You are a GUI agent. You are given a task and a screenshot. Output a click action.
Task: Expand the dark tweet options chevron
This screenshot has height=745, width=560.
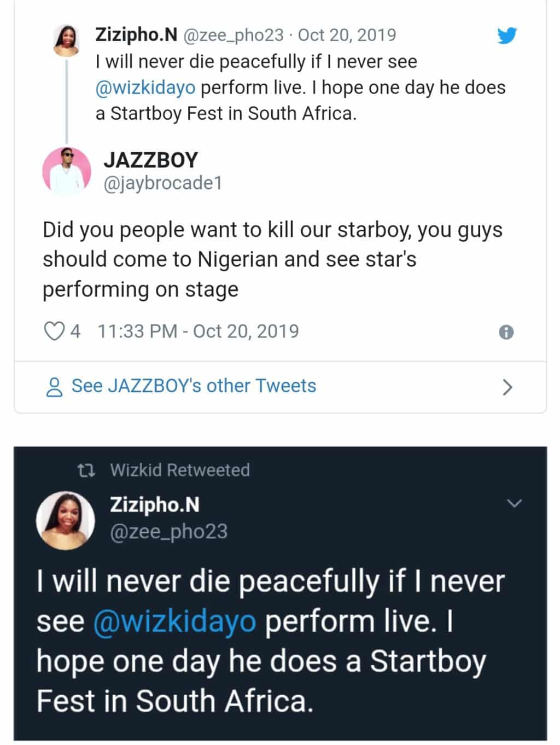515,503
